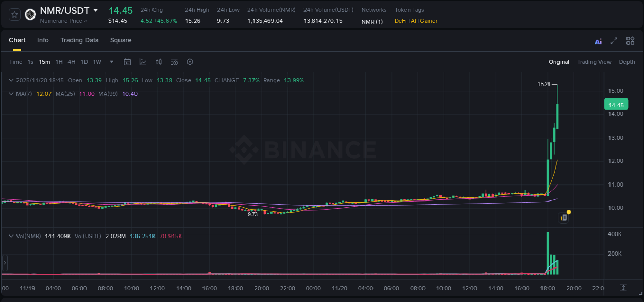Viewport: 644px width, 302px height.
Task: Open the indicator list icon
Action: pos(174,62)
